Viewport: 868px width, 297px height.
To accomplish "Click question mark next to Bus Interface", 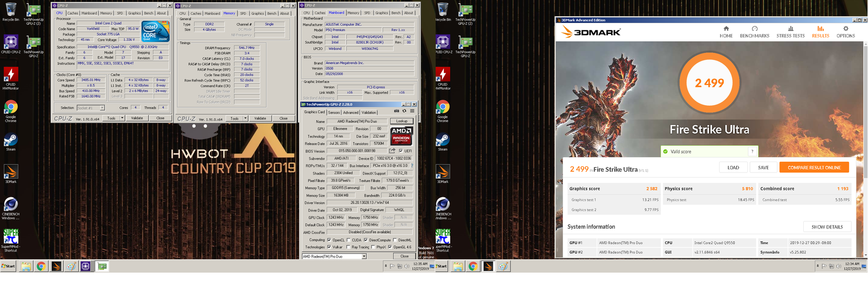I will click(x=412, y=166).
